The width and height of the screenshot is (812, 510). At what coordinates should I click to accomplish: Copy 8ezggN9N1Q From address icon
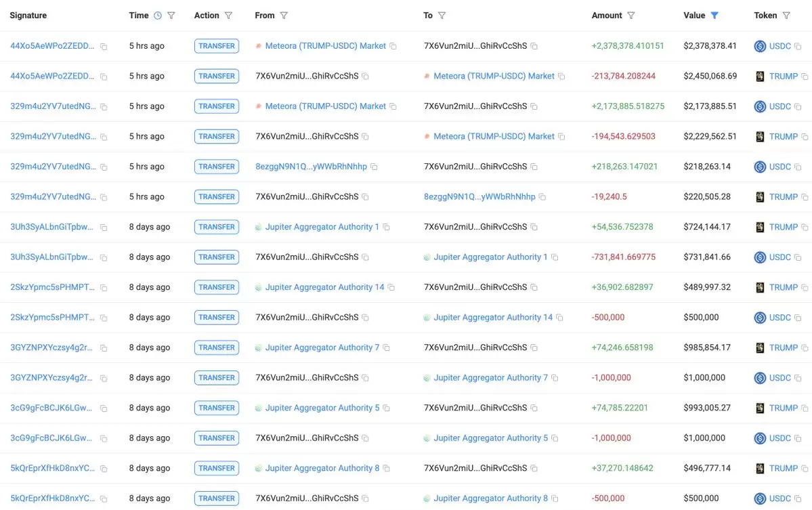click(x=374, y=167)
